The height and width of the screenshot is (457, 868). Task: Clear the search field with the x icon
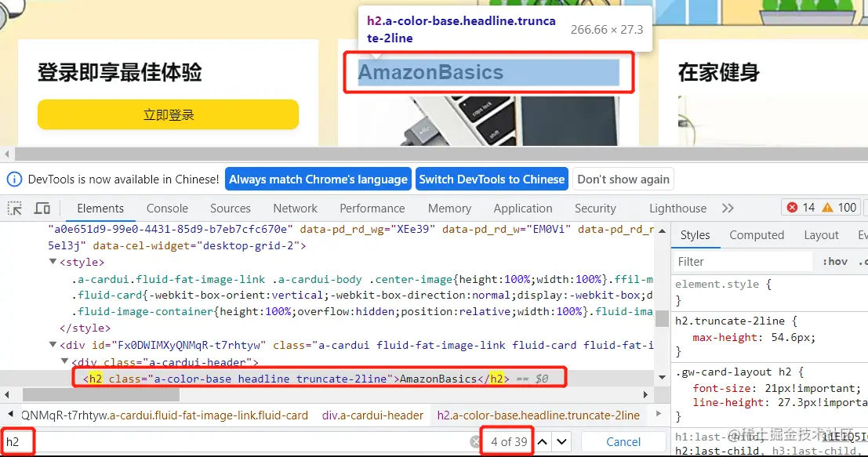tap(475, 441)
